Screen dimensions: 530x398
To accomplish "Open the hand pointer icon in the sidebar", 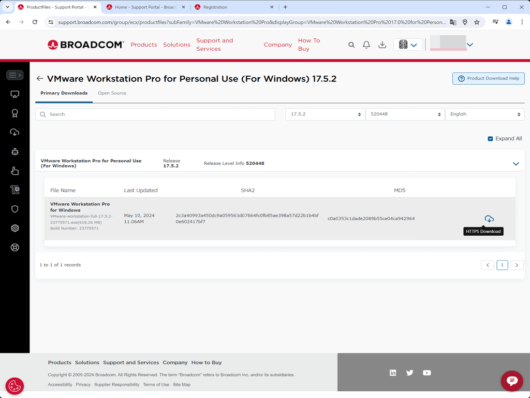I will click(15, 171).
